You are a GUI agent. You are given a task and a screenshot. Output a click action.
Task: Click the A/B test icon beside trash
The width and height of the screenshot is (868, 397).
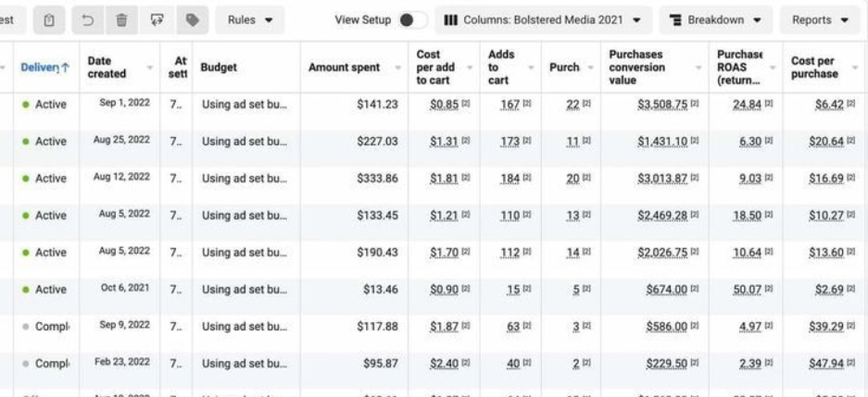pyautogui.click(x=157, y=20)
